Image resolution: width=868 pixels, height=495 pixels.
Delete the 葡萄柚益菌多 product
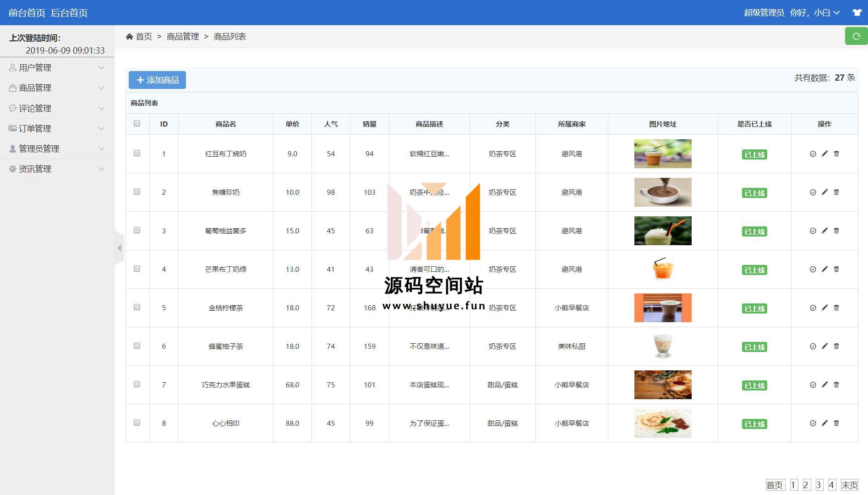(836, 231)
